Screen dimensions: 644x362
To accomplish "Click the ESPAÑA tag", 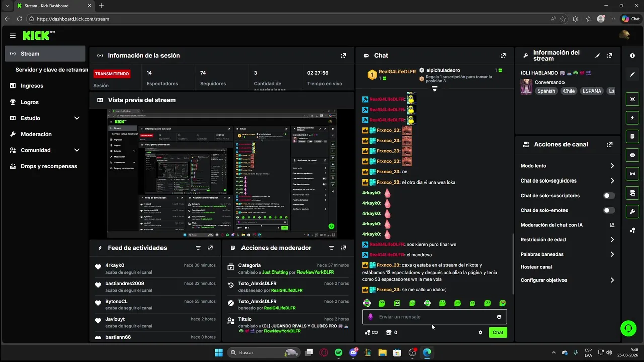I will 592,91.
